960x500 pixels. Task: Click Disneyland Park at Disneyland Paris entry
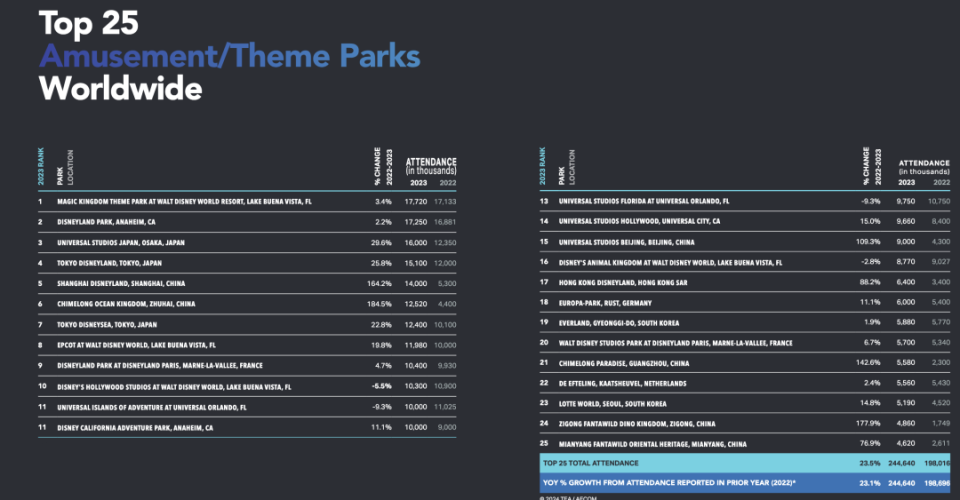pyautogui.click(x=160, y=366)
